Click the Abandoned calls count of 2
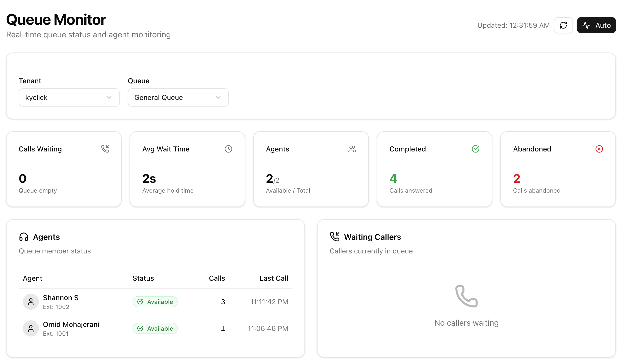 pos(517,178)
